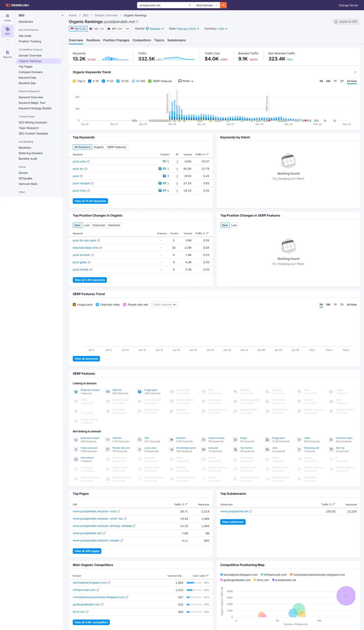Open more country databases ellipsis
This screenshot has width=364, height=630.
127,29
